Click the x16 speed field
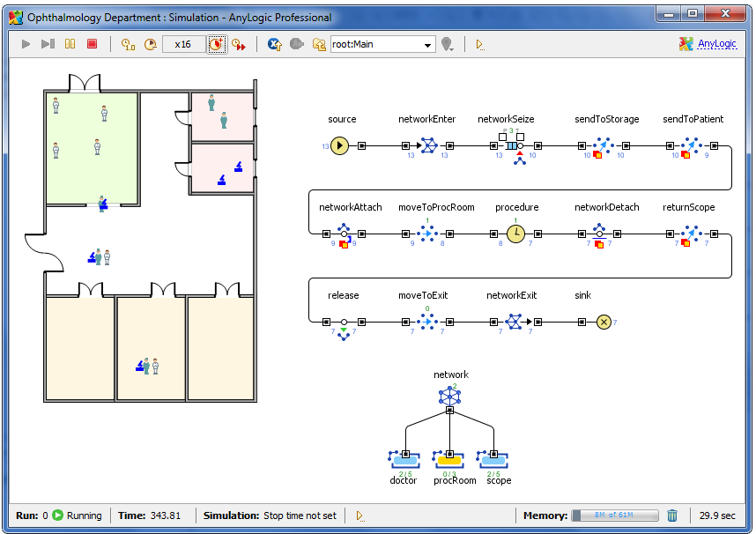Viewport: 756px width, 534px height. point(183,44)
